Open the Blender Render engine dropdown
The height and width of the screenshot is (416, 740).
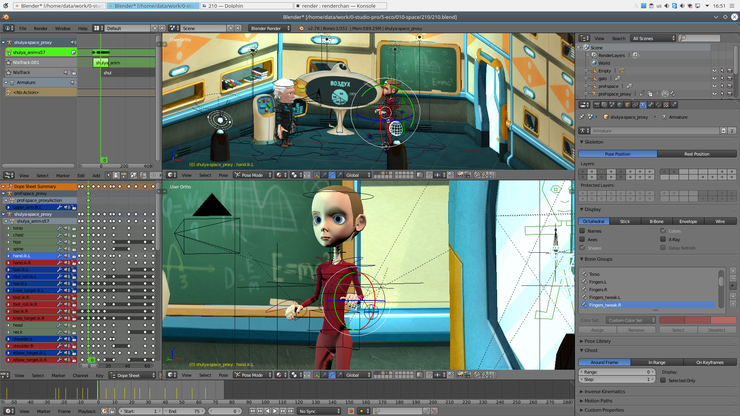click(x=270, y=28)
